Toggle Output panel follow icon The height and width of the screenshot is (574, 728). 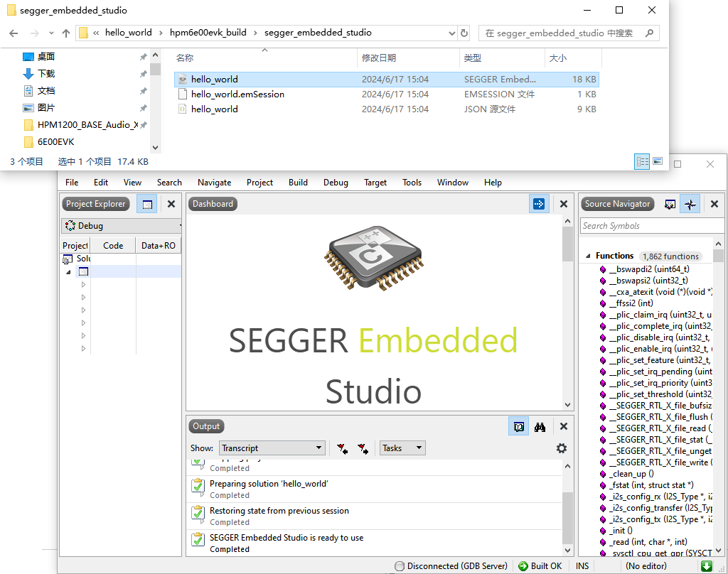pos(518,427)
